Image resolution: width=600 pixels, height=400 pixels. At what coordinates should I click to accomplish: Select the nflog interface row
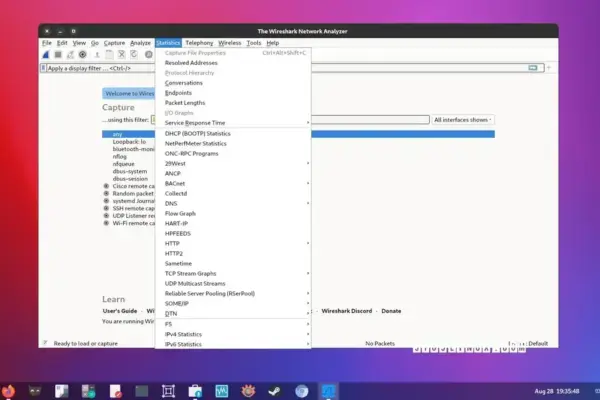point(119,157)
